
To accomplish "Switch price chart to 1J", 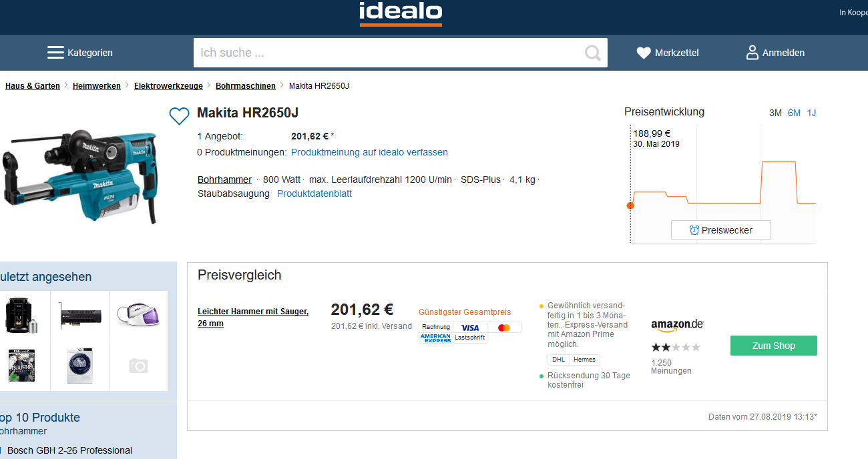I will pos(811,113).
